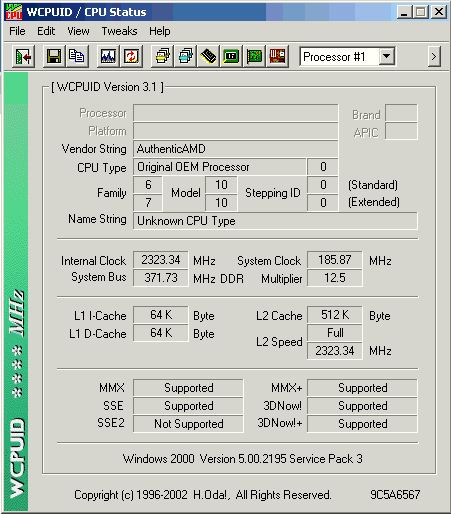Click the AuthenticAMD vendor string field
Screen dimensions: 451x514
[x=236, y=149]
